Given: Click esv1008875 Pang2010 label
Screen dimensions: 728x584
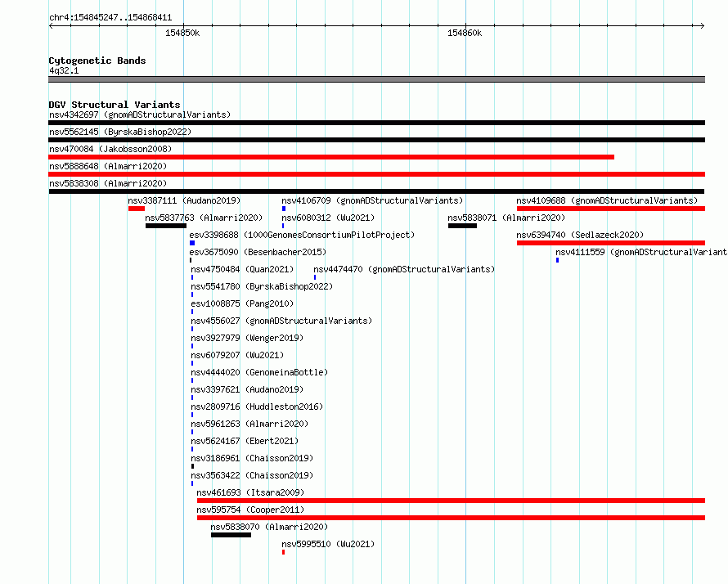Looking at the screenshot, I should point(242,303).
